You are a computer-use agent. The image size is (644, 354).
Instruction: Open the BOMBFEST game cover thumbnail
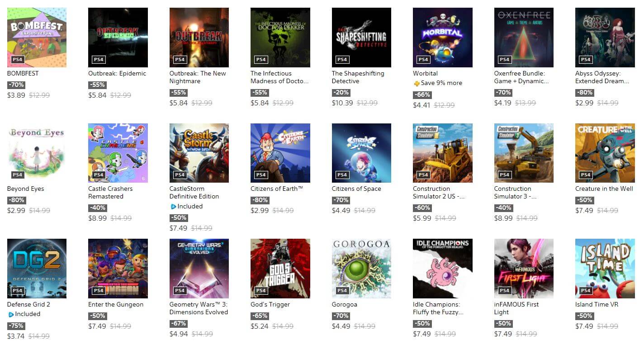pyautogui.click(x=37, y=38)
